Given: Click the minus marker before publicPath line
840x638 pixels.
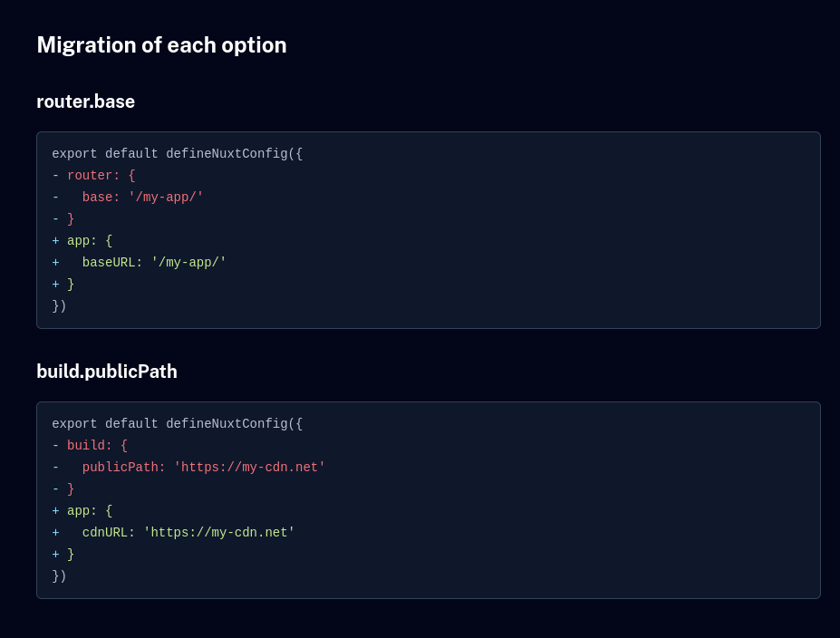Looking at the screenshot, I should tap(55, 467).
